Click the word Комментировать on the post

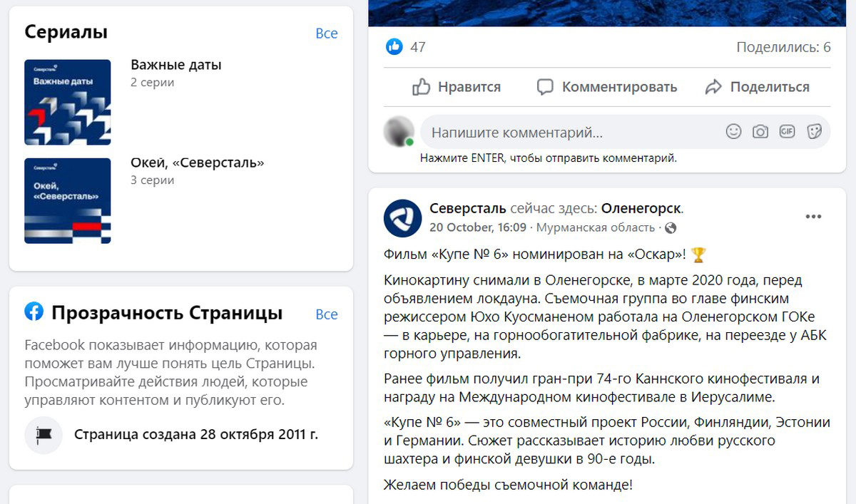[620, 87]
